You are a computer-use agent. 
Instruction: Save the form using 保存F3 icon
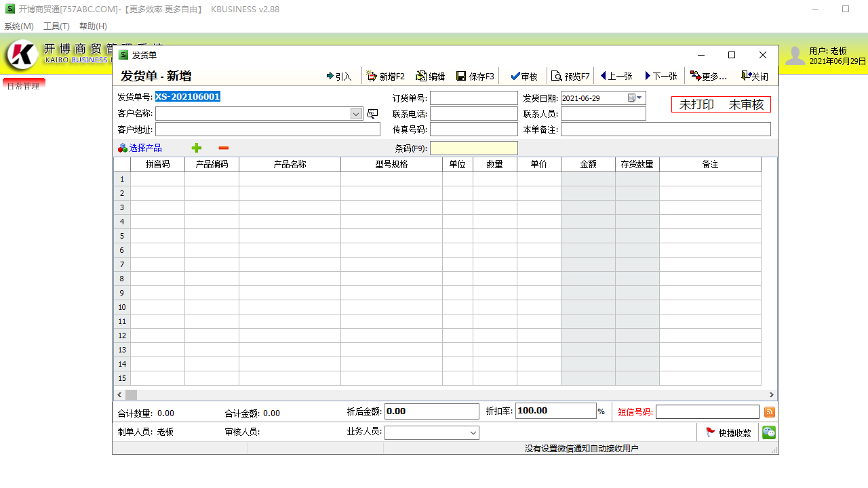[474, 76]
